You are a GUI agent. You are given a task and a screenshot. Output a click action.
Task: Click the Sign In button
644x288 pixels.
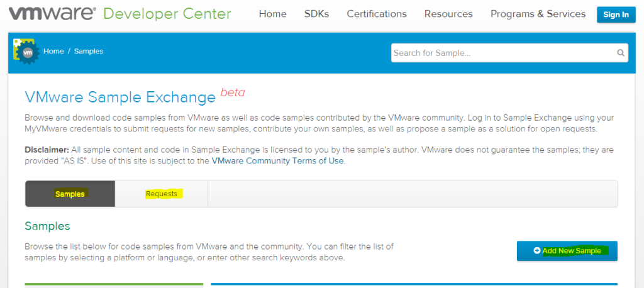(x=616, y=15)
